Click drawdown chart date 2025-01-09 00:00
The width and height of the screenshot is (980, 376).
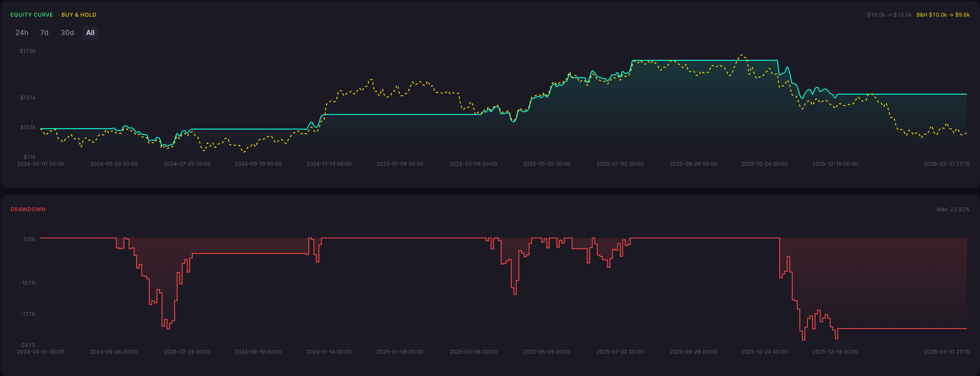[400, 352]
